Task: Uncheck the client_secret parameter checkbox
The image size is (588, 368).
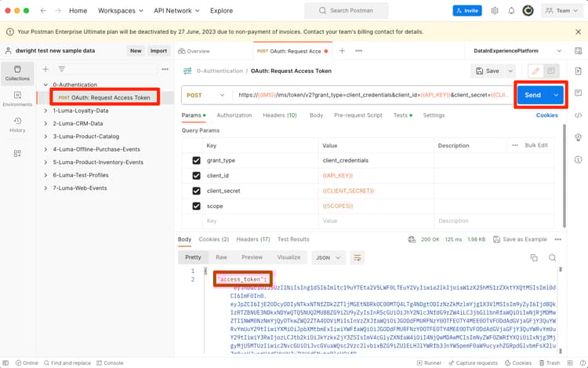Action: coord(196,191)
